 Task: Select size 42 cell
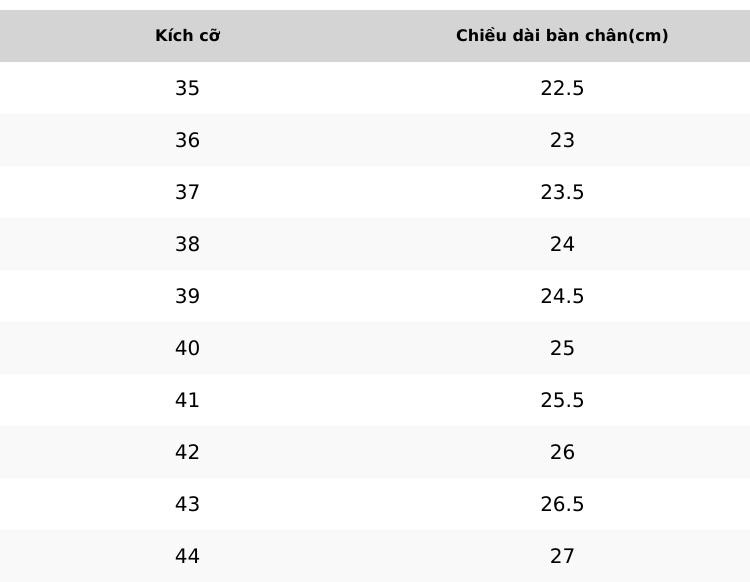[x=188, y=452]
